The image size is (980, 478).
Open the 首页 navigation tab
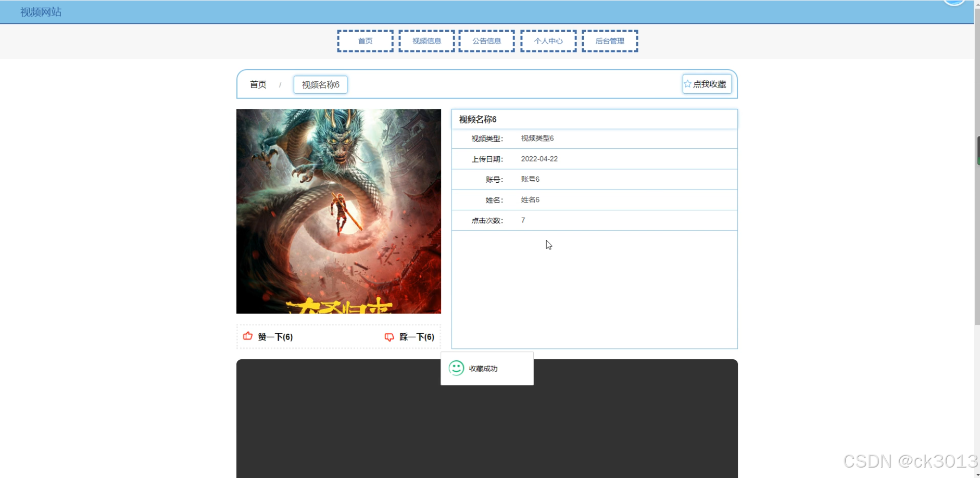click(x=365, y=41)
